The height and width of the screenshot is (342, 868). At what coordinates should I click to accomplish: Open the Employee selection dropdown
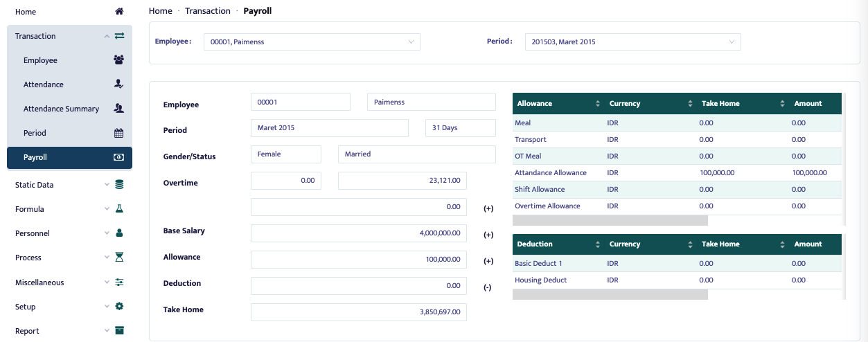coord(312,42)
